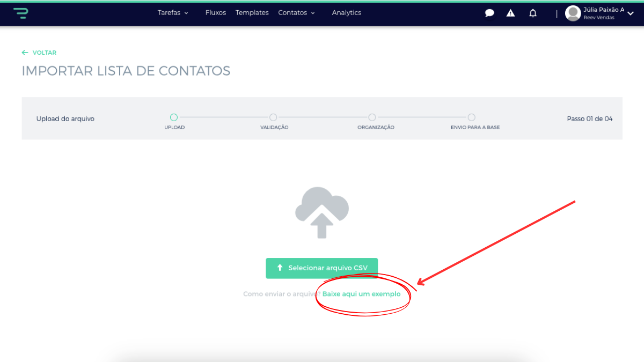The width and height of the screenshot is (644, 362).
Task: Click the user avatar picture
Action: (x=573, y=13)
